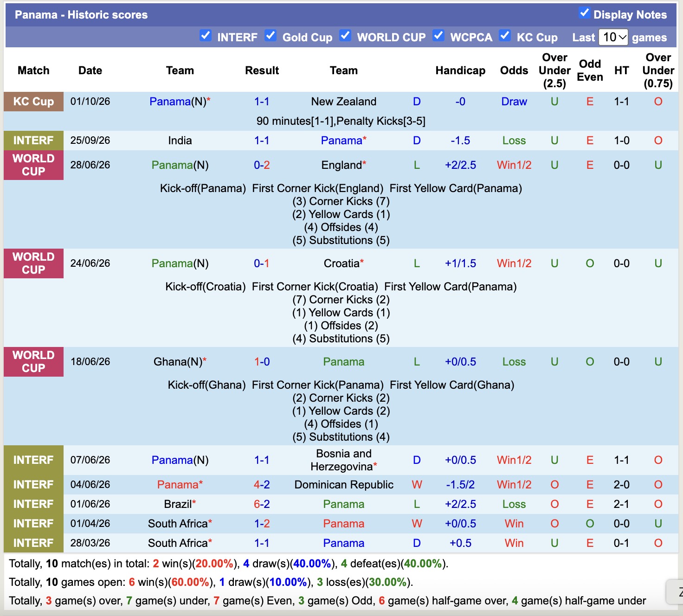Click the 1-2 result on 01/04/26
This screenshot has width=683, height=616.
[262, 524]
